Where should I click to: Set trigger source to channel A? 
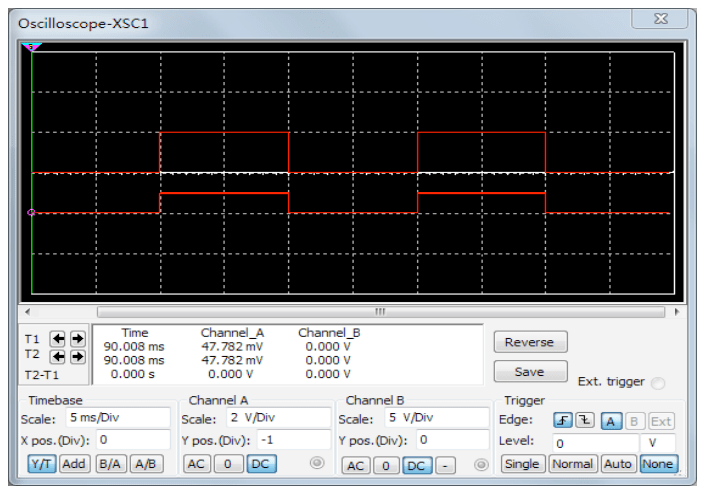click(611, 421)
